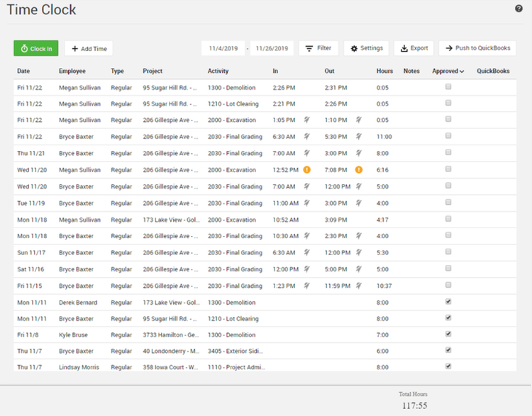Click the location icon beside 10:30 AM

point(307,236)
